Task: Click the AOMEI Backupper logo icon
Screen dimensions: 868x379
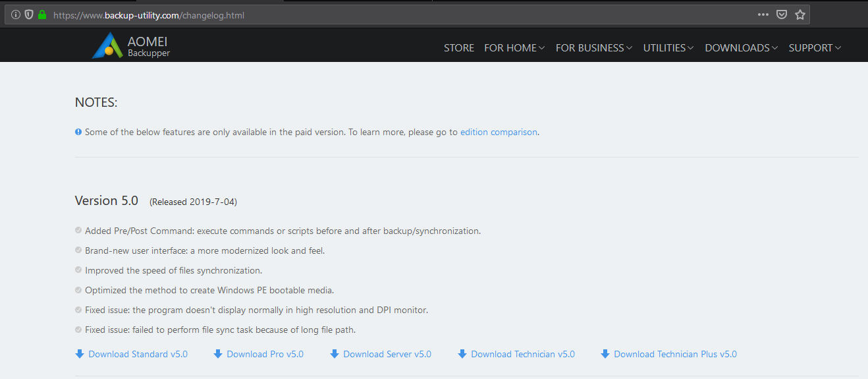Action: (107, 45)
